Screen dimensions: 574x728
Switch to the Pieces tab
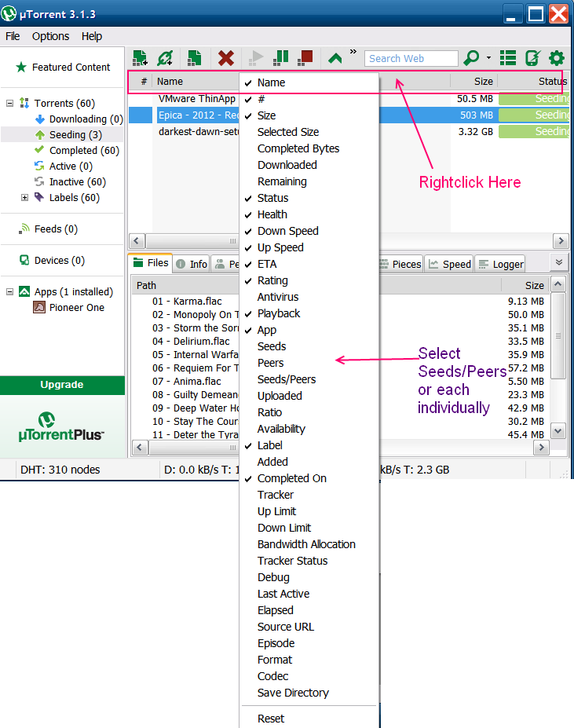pos(400,264)
